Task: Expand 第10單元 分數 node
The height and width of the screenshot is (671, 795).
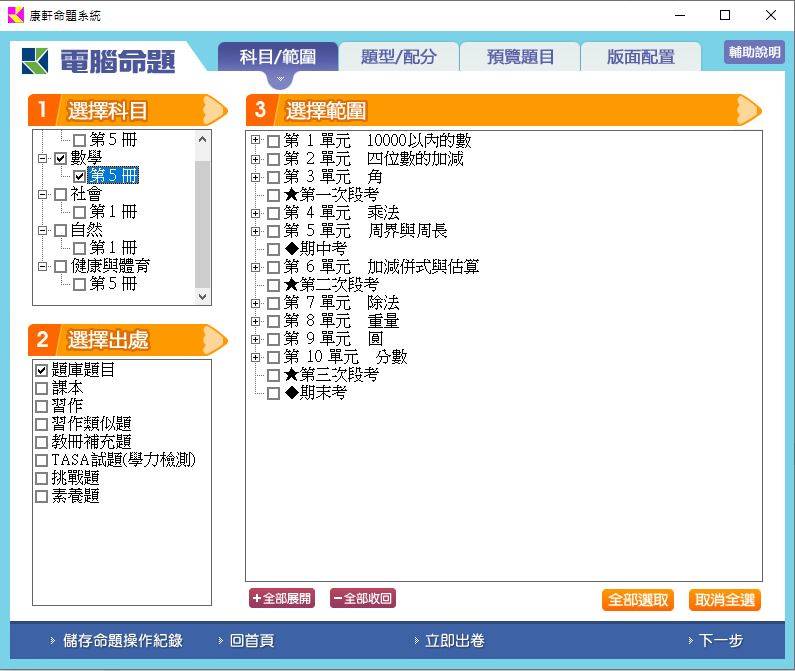Action: click(256, 358)
